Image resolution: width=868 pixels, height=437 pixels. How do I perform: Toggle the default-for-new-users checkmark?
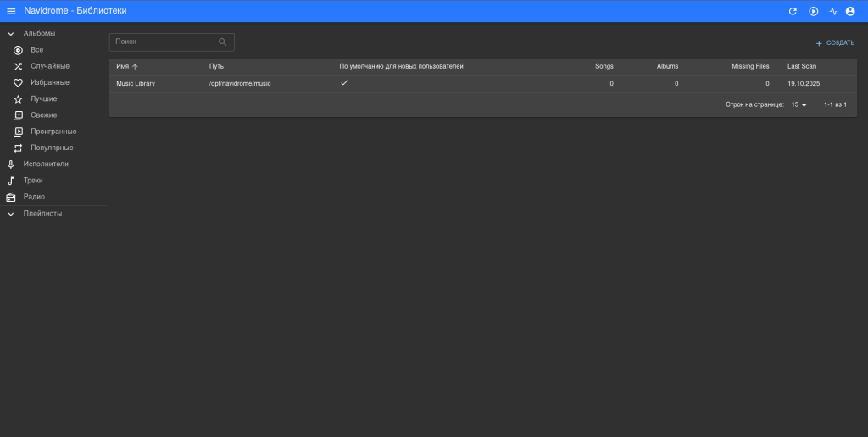point(344,83)
